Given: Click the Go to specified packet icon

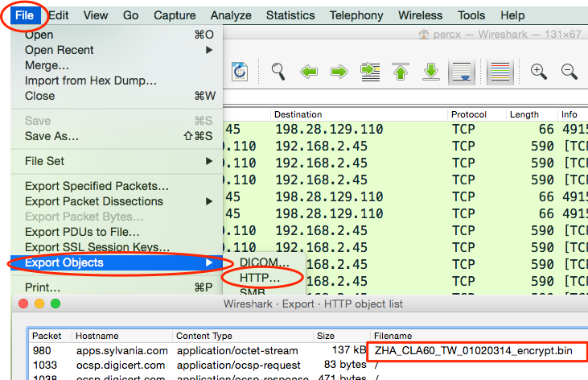Looking at the screenshot, I should tap(370, 72).
